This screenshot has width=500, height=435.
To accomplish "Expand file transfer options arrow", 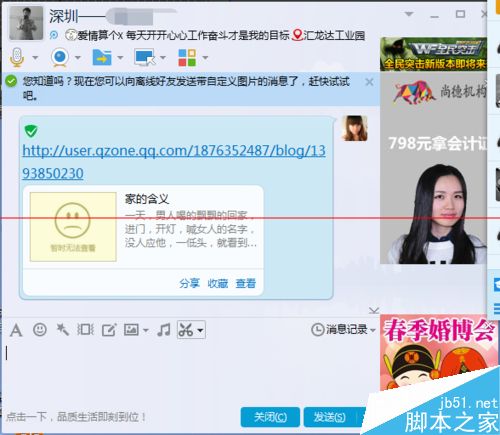I will pyautogui.click(x=120, y=58).
